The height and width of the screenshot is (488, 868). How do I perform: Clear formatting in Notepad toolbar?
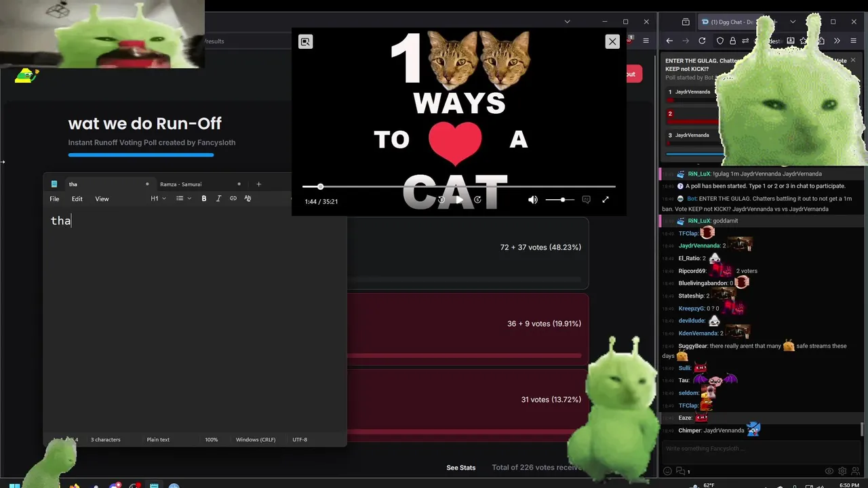pos(248,199)
